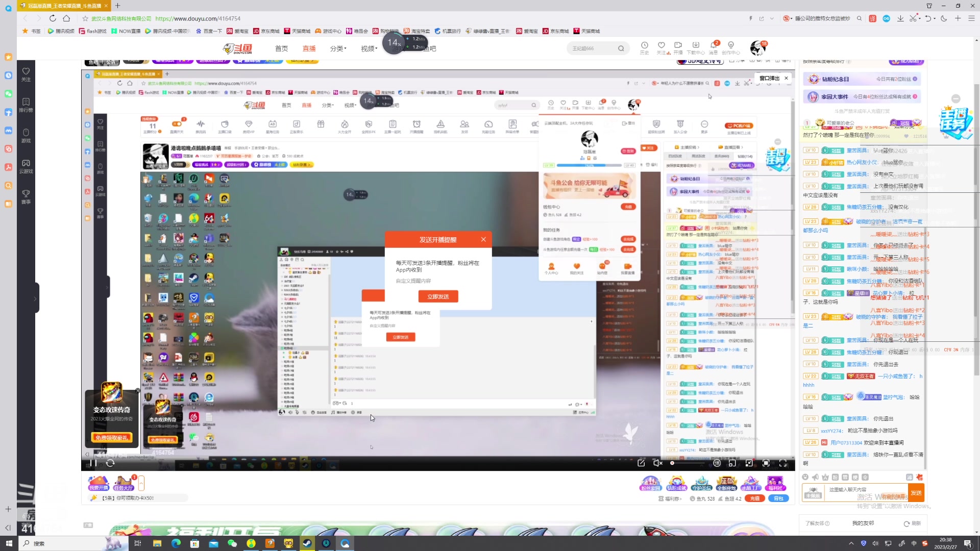The width and height of the screenshot is (980, 551).
Task: Open 赛事 trophy in the dark left sidebar
Action: tap(26, 196)
